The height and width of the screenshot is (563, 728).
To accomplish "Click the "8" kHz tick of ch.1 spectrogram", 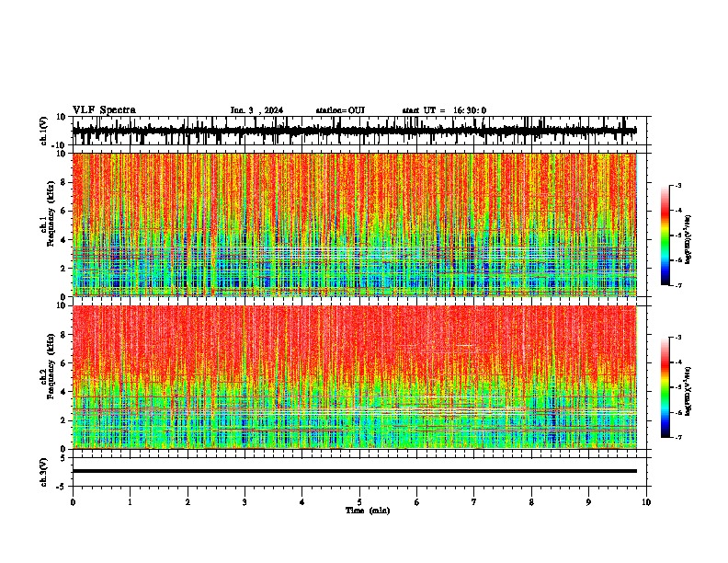I will pyautogui.click(x=63, y=182).
